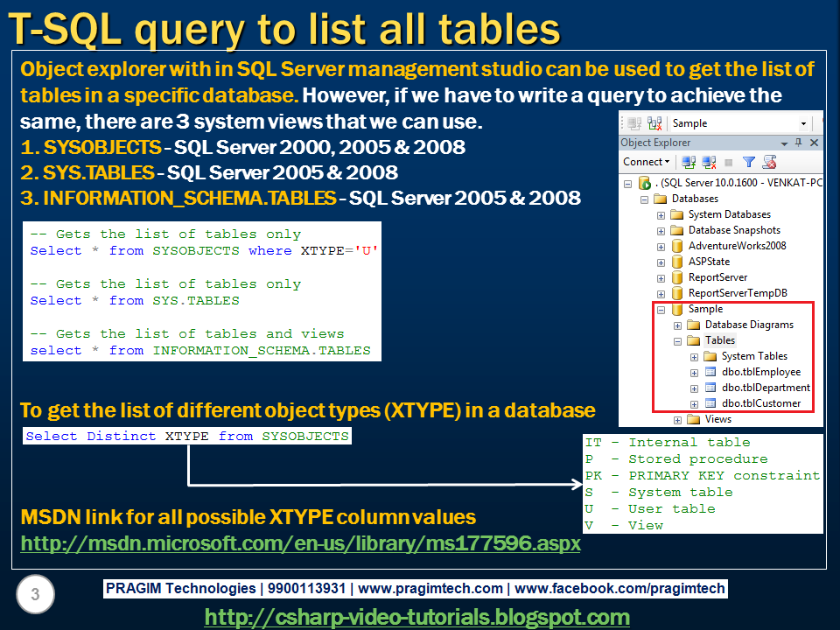Open the Object Explorer window position arrow

pyautogui.click(x=784, y=143)
